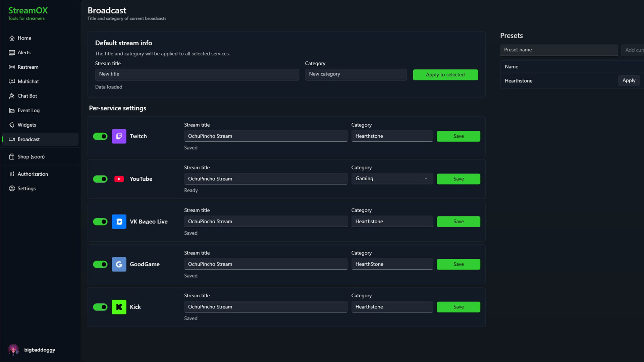Image resolution: width=644 pixels, height=362 pixels.
Task: Disable the YouTube service toggle
Action: point(100,179)
